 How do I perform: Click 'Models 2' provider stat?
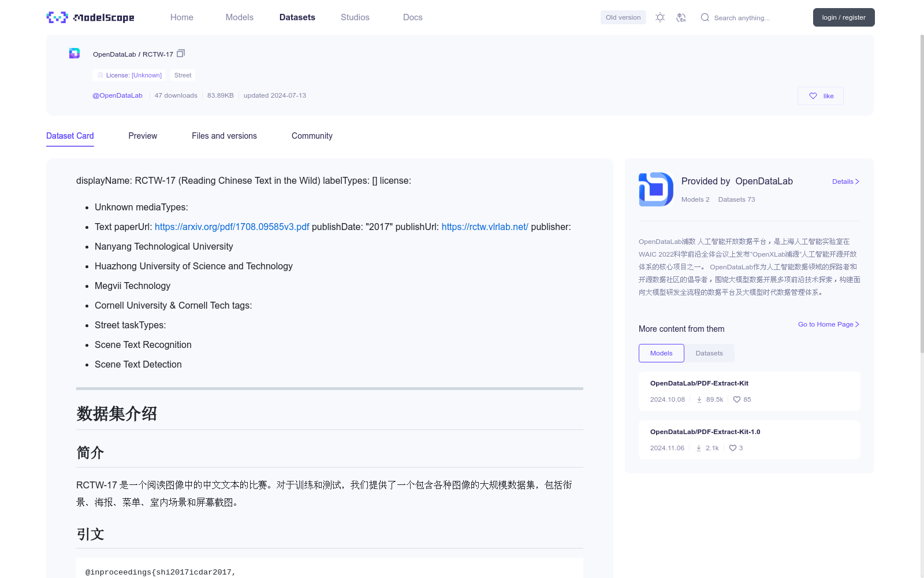pyautogui.click(x=695, y=199)
